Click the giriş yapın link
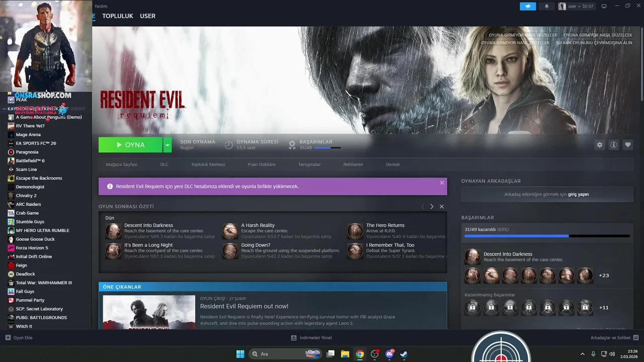Screen dimensions: 644x362 click(x=579, y=194)
